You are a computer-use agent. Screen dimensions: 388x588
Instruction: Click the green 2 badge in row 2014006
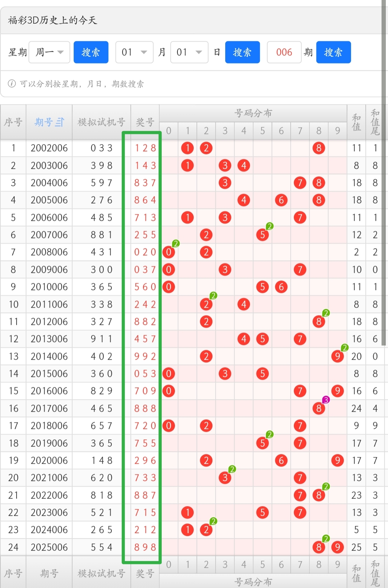click(x=345, y=347)
